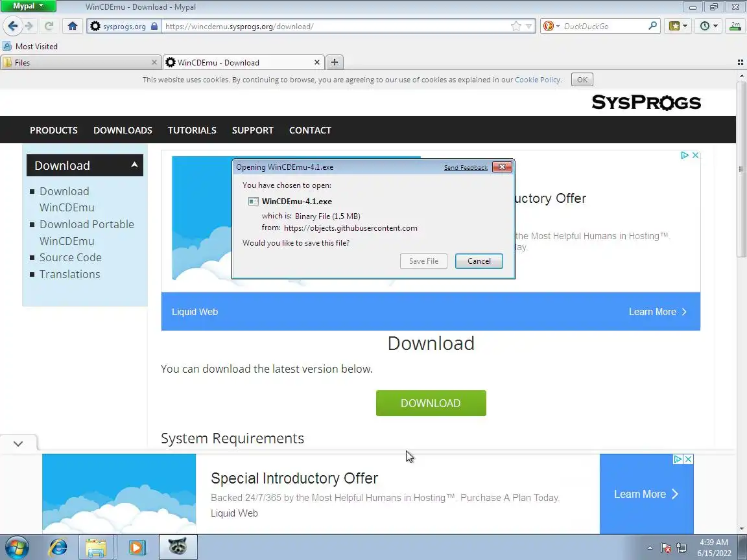Open the Windows Start menu
The image size is (747, 560).
click(x=16, y=547)
